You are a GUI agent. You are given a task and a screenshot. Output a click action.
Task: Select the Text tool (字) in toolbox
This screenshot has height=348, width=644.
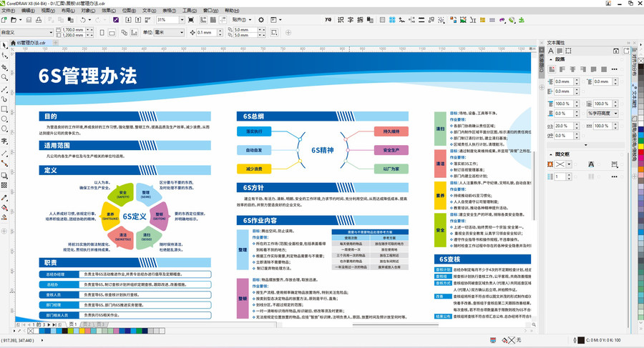pos(4,141)
